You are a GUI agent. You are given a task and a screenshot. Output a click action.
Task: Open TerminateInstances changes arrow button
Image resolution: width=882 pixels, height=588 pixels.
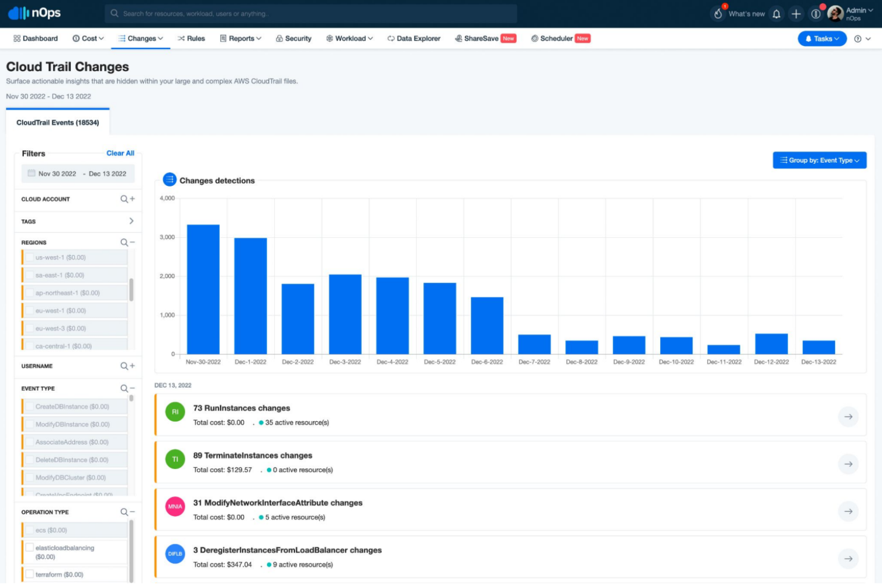coord(848,463)
